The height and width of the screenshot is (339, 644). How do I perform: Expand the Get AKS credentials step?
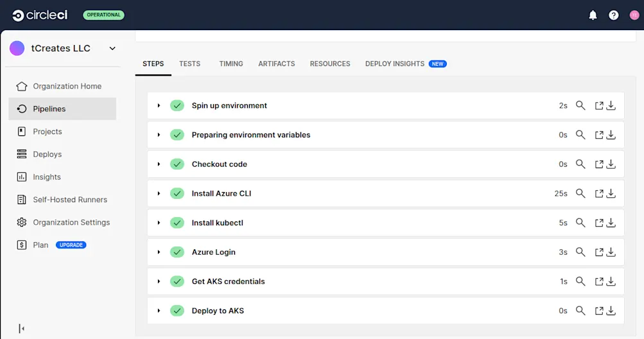coord(159,281)
